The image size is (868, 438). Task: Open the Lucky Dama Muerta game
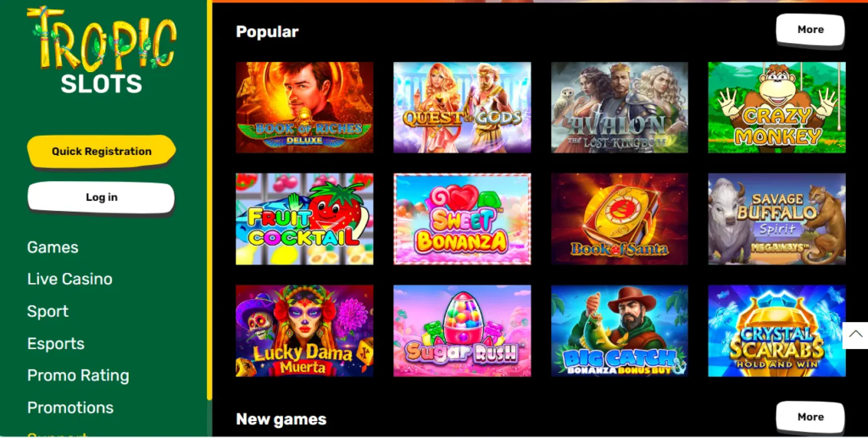point(304,330)
